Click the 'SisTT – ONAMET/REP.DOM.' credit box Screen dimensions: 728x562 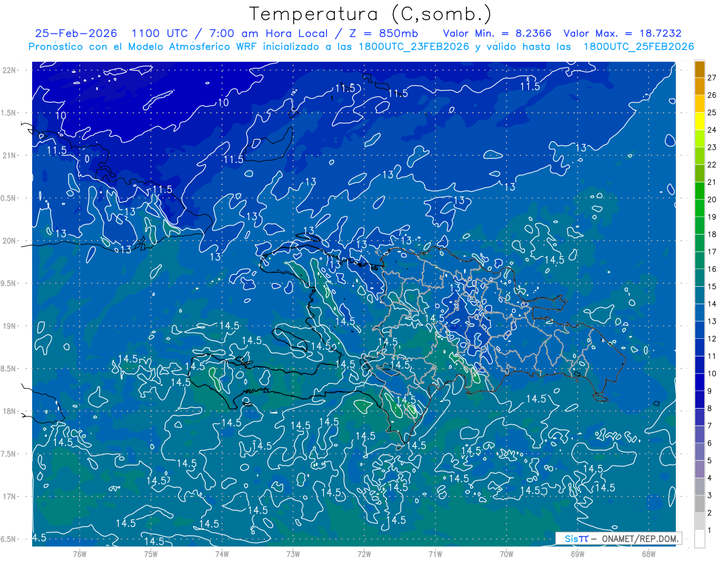click(618, 538)
